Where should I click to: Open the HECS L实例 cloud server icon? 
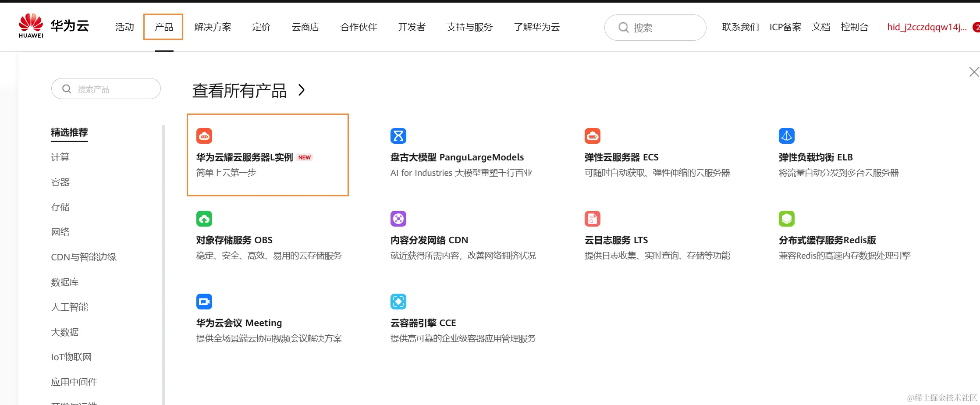(x=204, y=136)
